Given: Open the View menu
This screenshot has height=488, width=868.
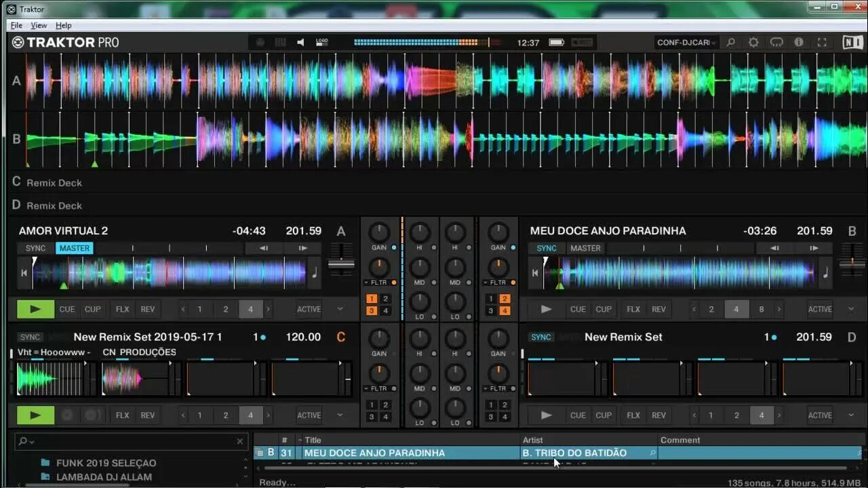Looking at the screenshot, I should (39, 25).
